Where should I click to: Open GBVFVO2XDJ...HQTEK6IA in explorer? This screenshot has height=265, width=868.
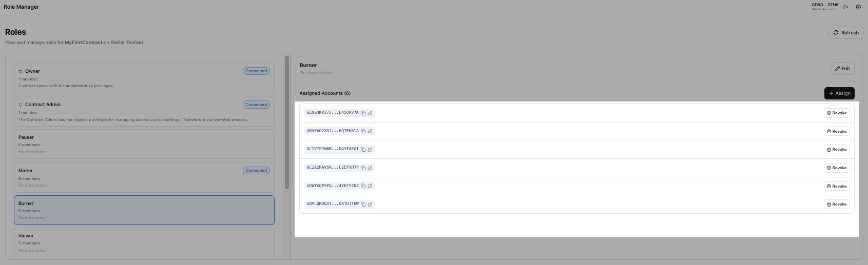[370, 131]
